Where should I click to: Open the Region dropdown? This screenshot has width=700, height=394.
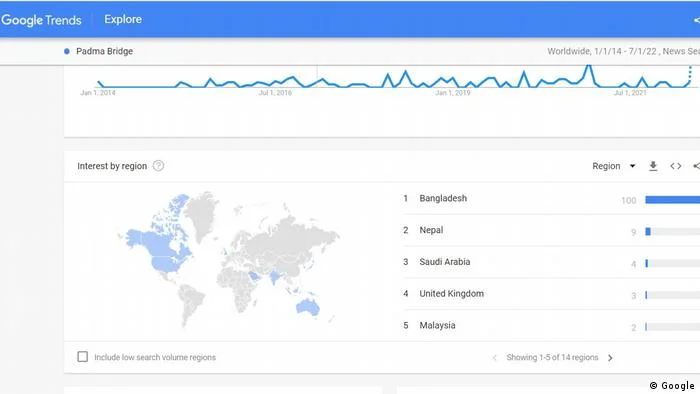click(613, 166)
